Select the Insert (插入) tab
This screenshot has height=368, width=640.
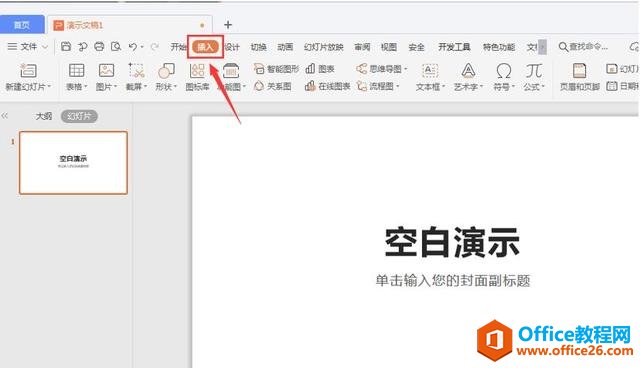[205, 47]
